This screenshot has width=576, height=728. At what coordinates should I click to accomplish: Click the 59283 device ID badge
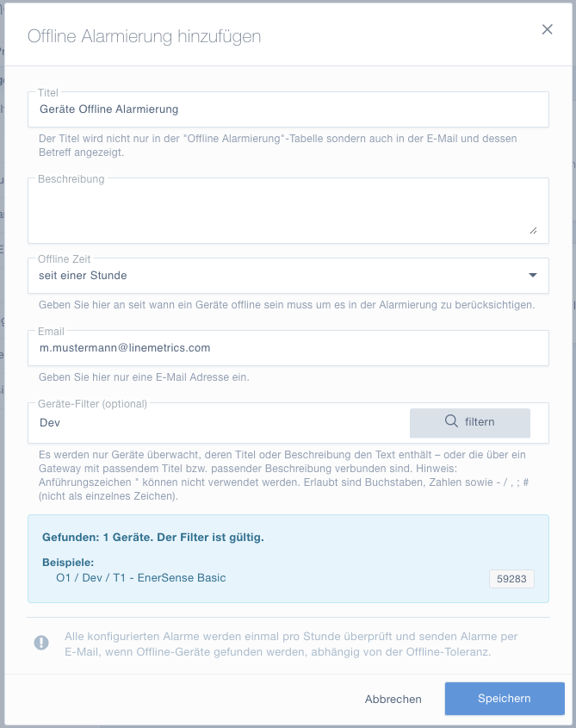(x=511, y=579)
